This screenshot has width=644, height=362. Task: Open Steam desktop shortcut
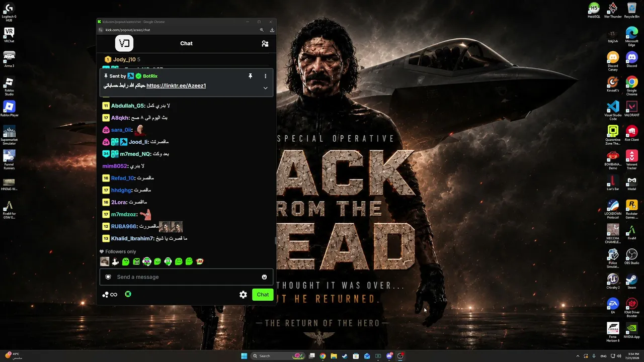(632, 282)
